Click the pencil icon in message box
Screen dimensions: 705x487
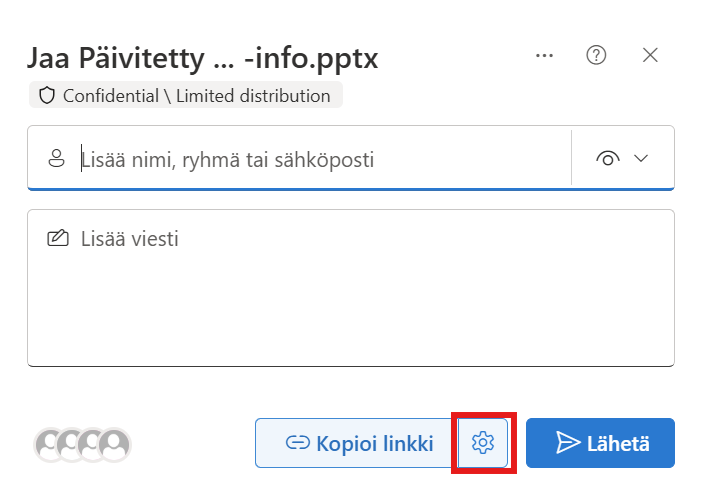point(58,239)
